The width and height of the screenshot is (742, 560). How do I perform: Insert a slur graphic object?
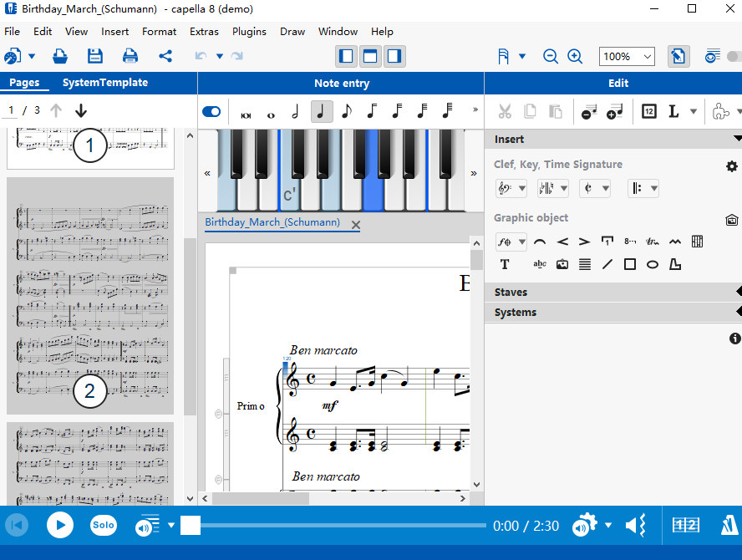point(540,242)
